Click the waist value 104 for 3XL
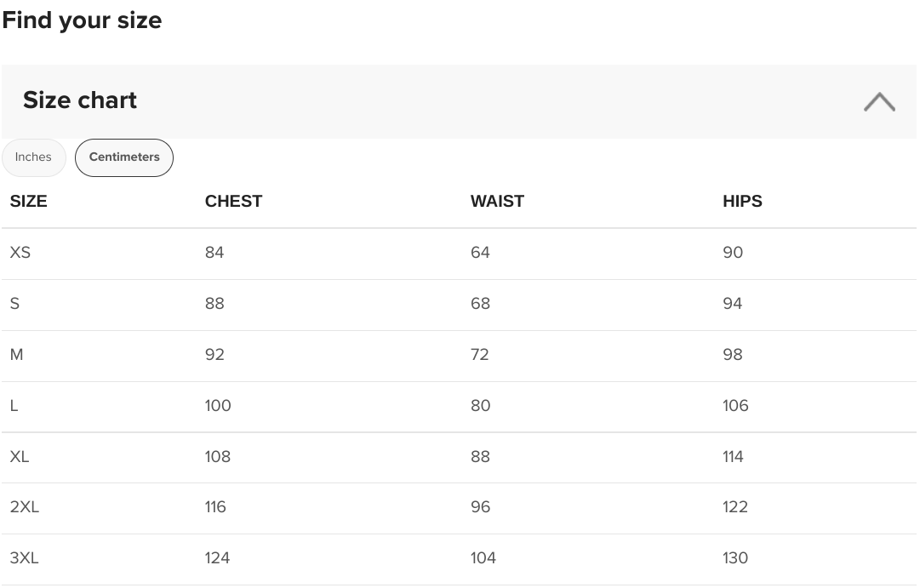 (x=483, y=558)
